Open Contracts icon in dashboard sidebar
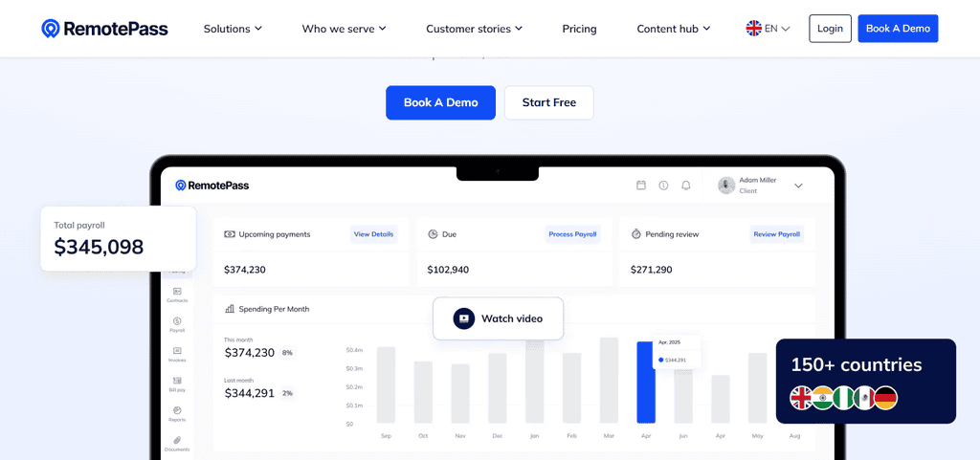980x460 pixels. tap(177, 292)
